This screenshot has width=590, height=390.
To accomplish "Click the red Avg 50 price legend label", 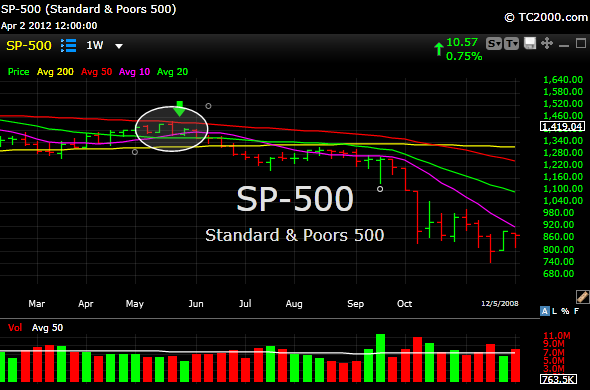I will coord(97,72).
